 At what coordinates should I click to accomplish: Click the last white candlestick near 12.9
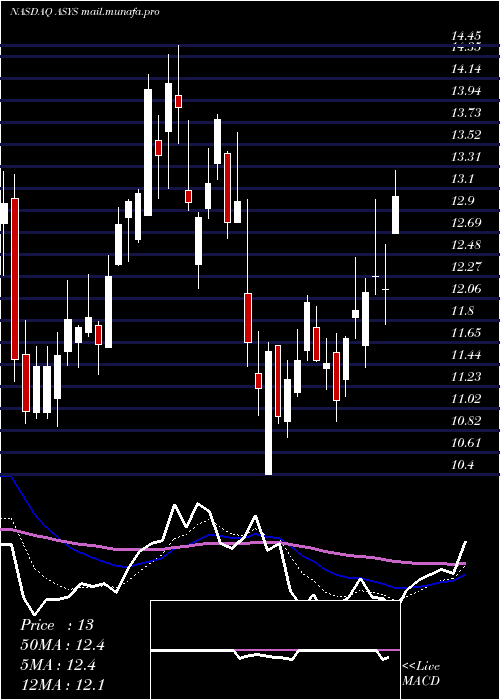396,215
